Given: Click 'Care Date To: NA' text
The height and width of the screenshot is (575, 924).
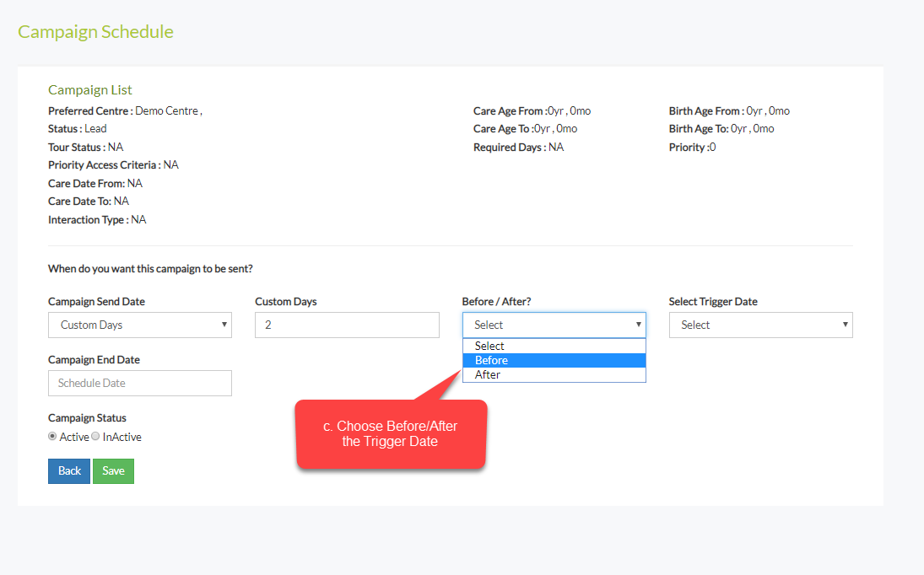Looking at the screenshot, I should click(89, 202).
